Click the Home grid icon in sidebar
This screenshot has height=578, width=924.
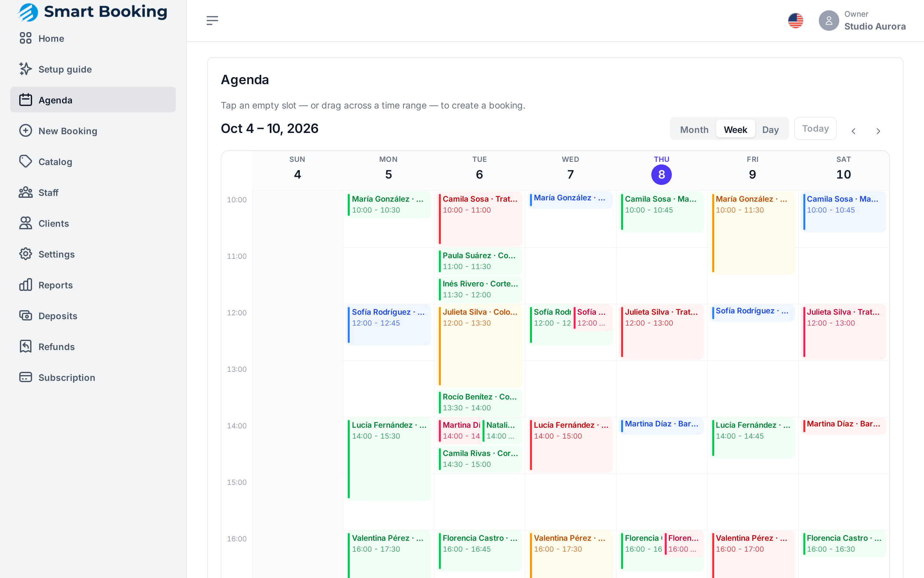point(26,38)
